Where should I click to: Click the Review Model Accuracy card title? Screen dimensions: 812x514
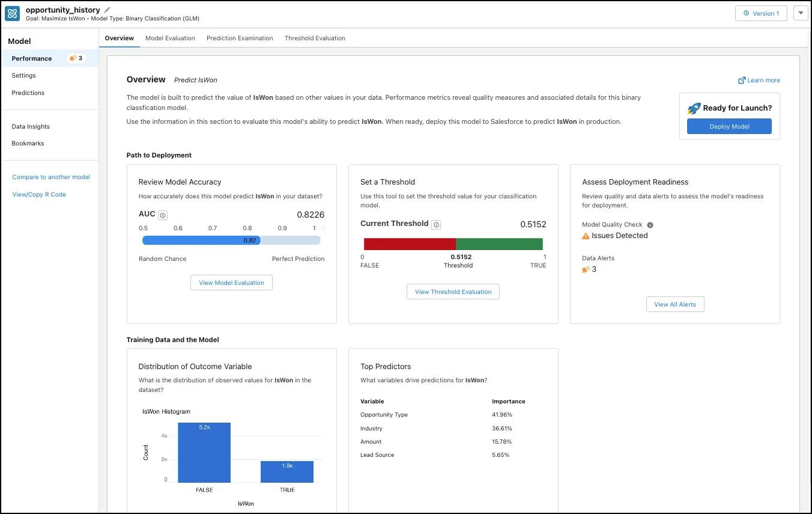(x=180, y=182)
